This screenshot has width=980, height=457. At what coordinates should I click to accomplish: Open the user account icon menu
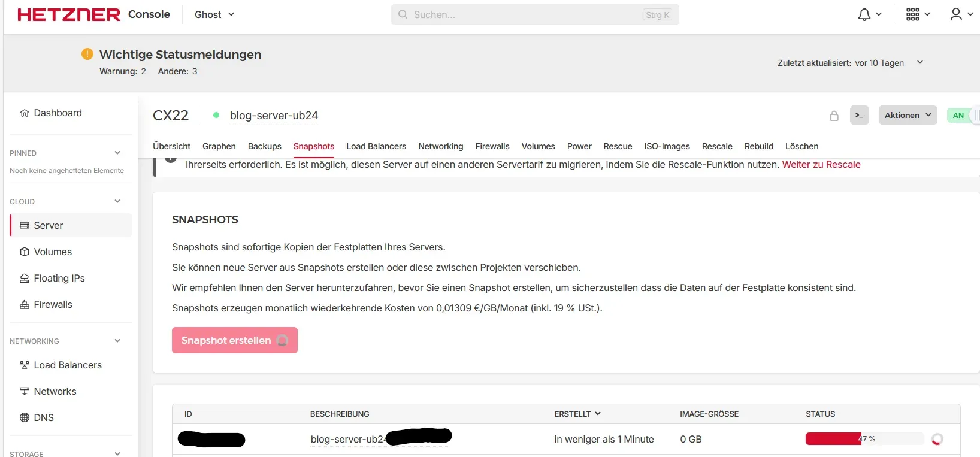[x=956, y=14]
